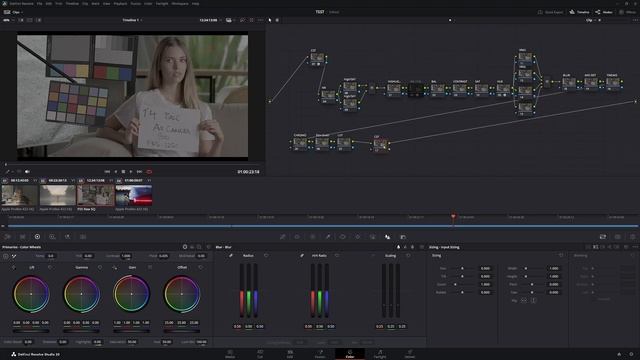
Task: Reset the Blur Radius control
Action: pos(266,256)
